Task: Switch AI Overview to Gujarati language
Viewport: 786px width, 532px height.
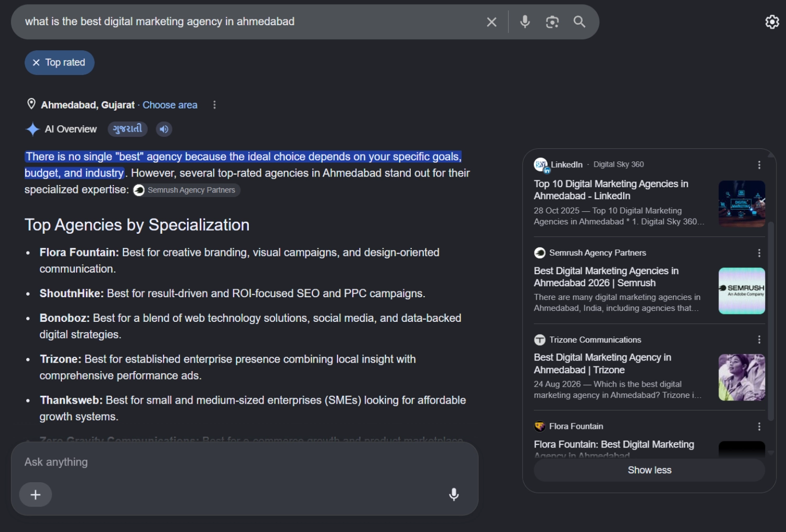Action: pyautogui.click(x=127, y=129)
